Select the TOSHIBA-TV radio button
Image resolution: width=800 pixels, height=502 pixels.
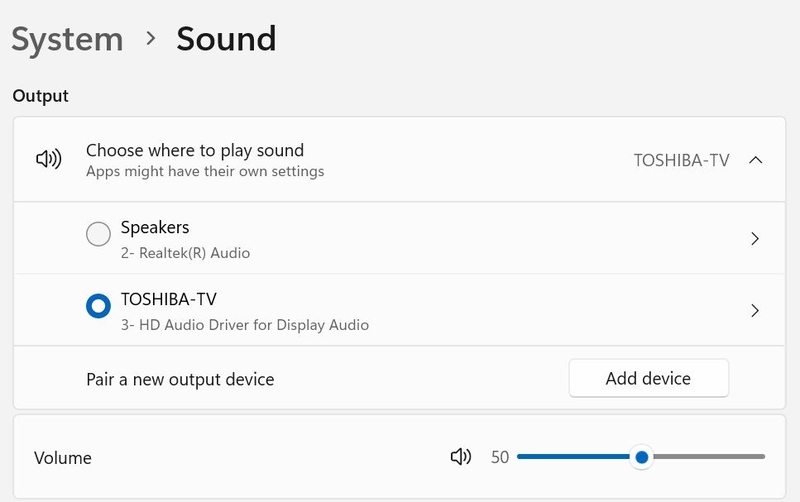[98, 306]
